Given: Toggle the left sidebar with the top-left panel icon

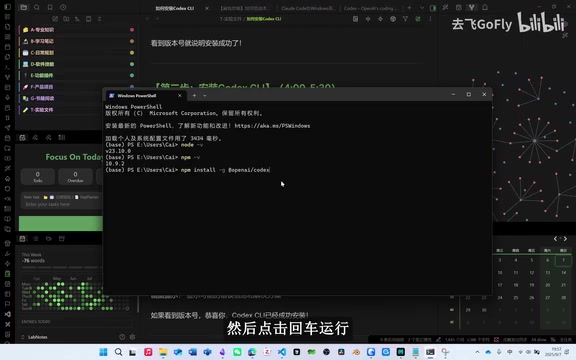Looking at the screenshot, I should point(7,7).
